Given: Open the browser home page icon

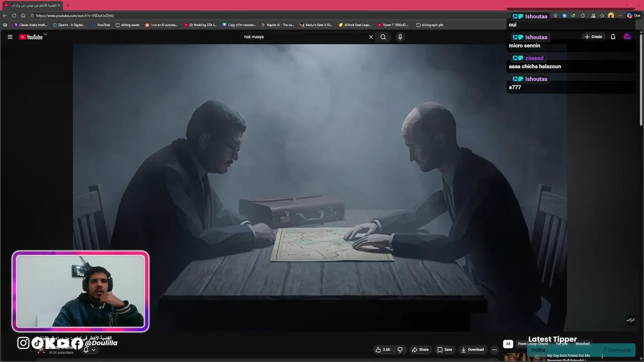Looking at the screenshot, I should (23, 16).
